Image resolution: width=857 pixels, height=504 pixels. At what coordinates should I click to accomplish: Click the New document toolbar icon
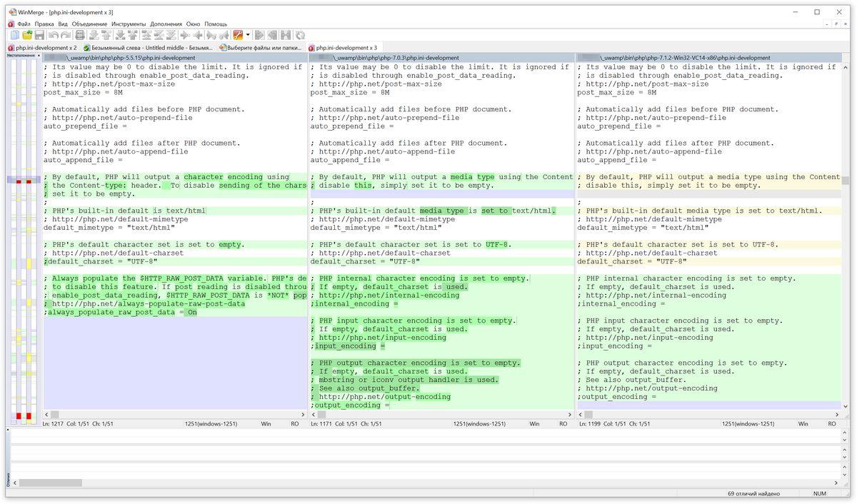[15, 35]
